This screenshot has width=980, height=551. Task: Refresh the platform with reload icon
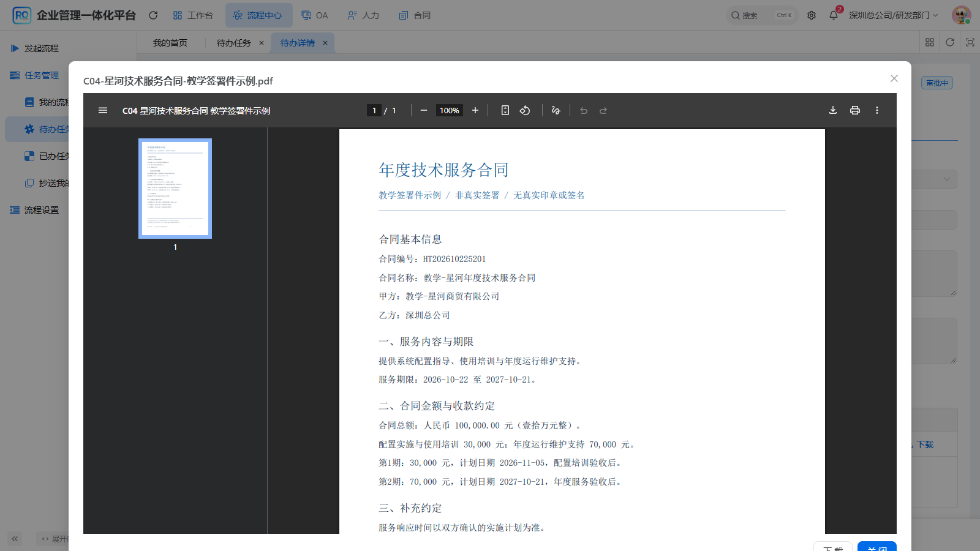(153, 15)
